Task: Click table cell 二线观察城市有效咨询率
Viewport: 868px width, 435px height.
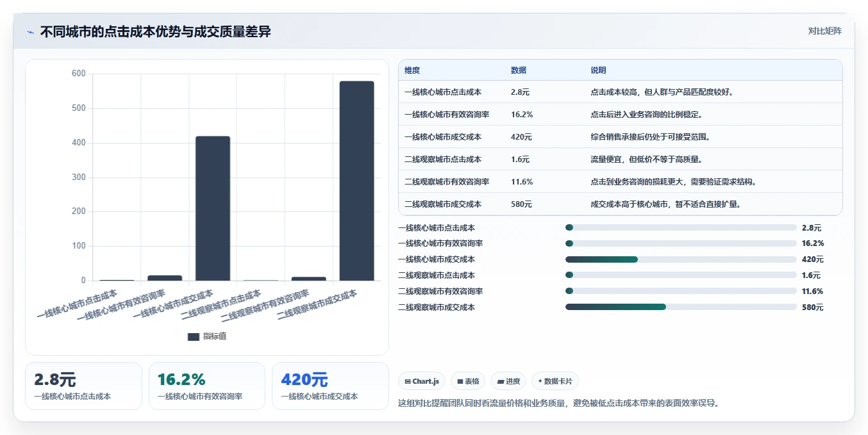Action: (x=447, y=182)
